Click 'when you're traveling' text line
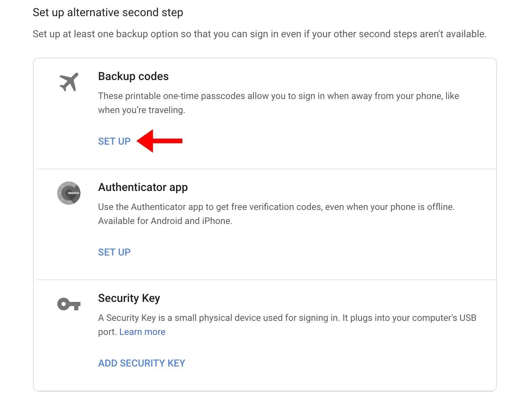This screenshot has height=403, width=532. point(142,110)
